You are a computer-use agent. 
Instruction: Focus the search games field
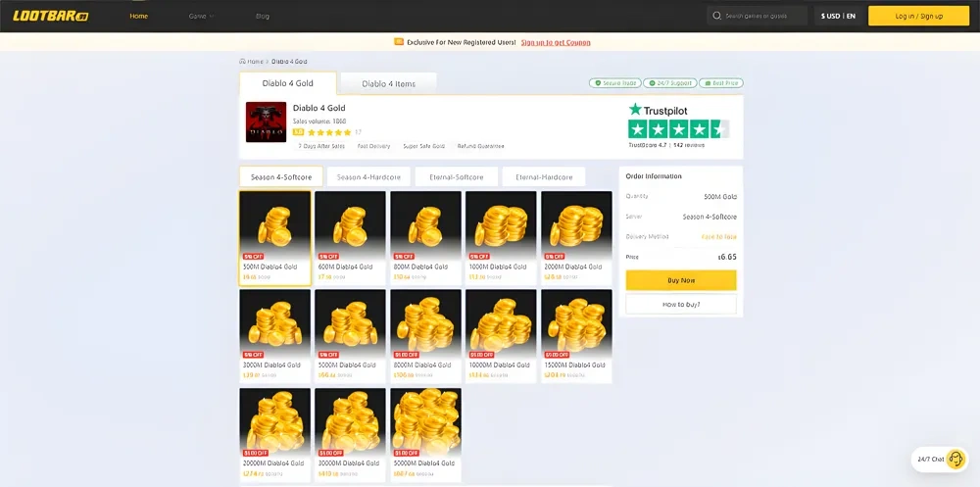click(x=757, y=17)
